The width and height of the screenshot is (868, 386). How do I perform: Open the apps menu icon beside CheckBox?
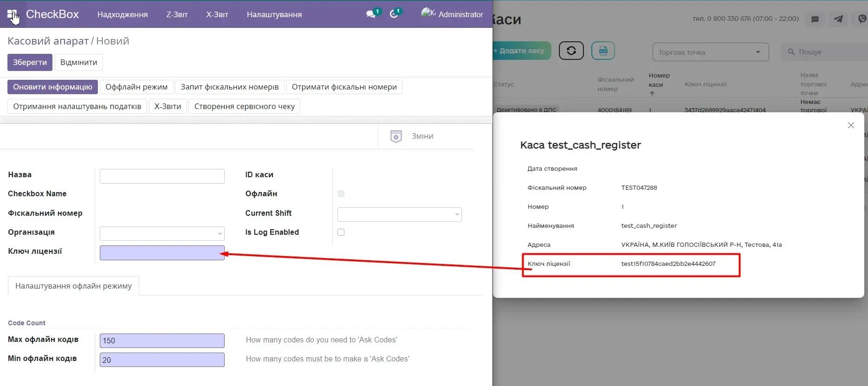(x=13, y=14)
